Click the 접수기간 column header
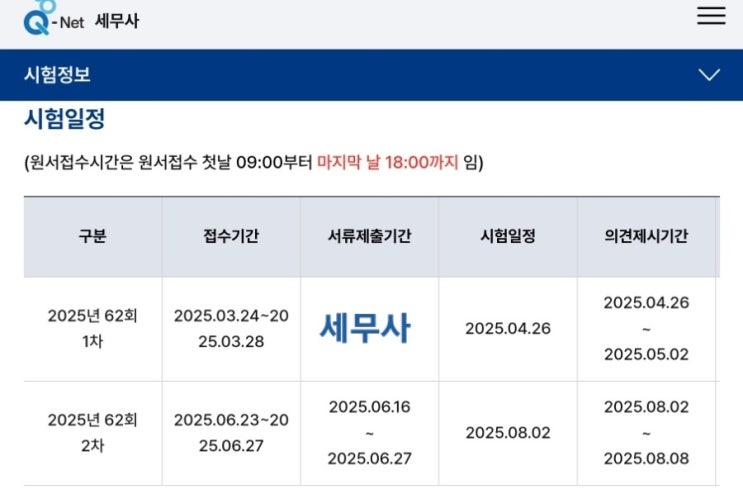Viewport: 743px width, 494px height. pyautogui.click(x=231, y=236)
